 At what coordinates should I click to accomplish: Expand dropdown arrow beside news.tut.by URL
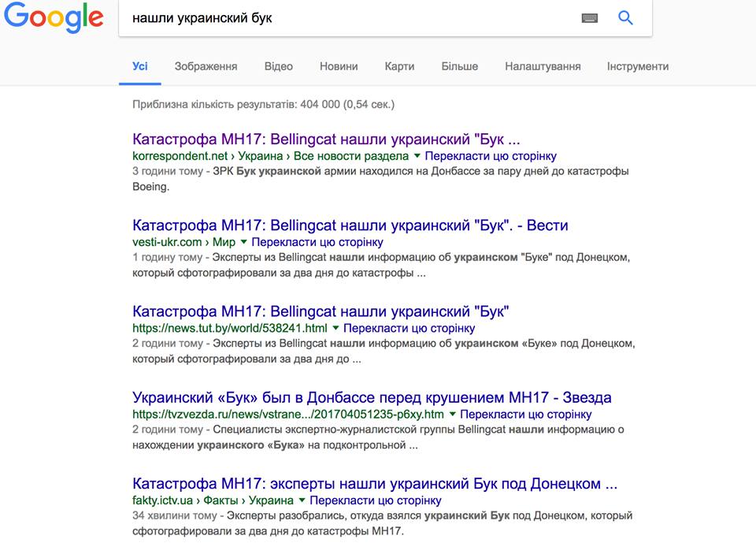point(335,328)
